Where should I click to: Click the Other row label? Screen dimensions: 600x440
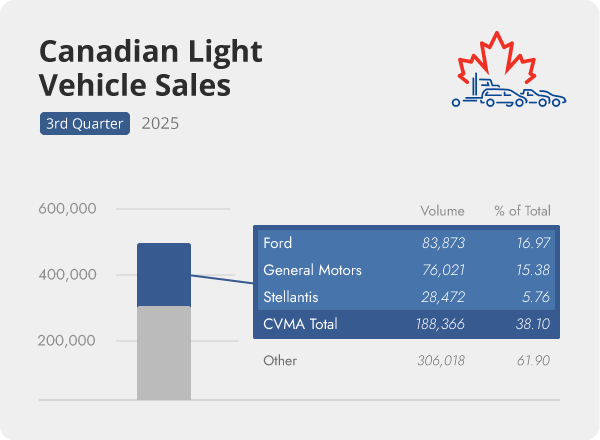pos(280,359)
